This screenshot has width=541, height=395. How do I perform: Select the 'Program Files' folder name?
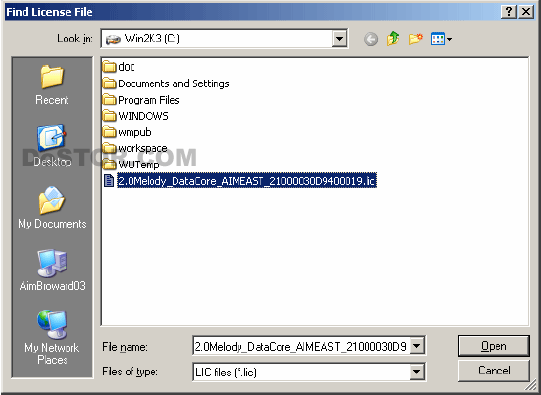coord(149,100)
